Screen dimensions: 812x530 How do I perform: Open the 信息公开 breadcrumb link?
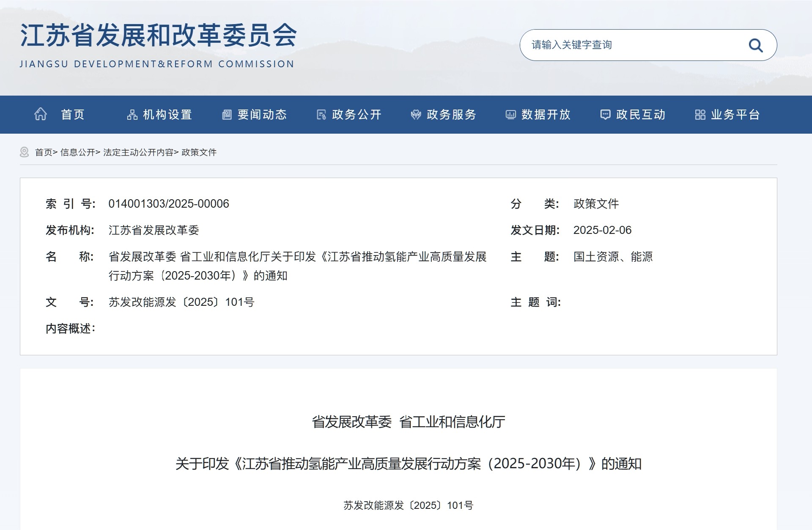(x=77, y=152)
